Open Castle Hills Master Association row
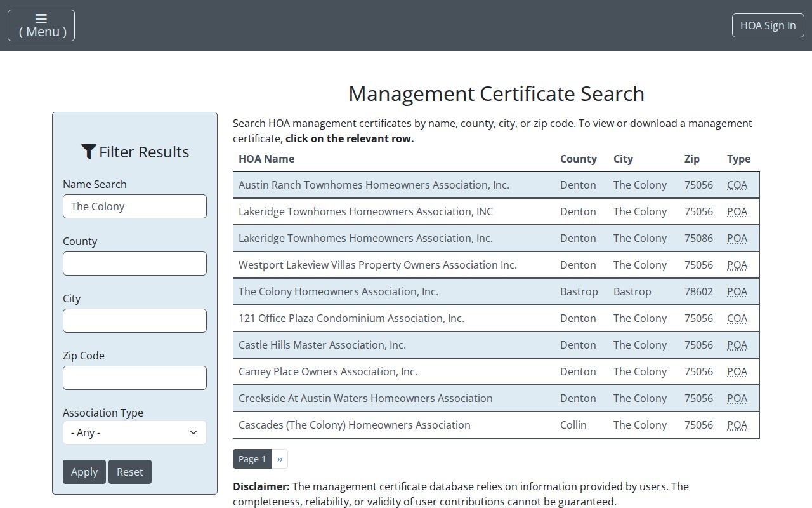This screenshot has height=508, width=812. coord(496,345)
